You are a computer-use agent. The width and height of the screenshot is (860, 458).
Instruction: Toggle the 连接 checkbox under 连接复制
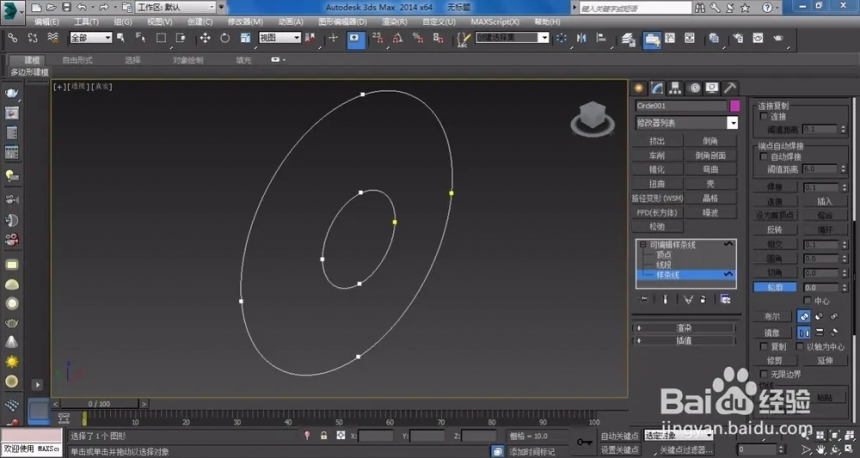763,117
